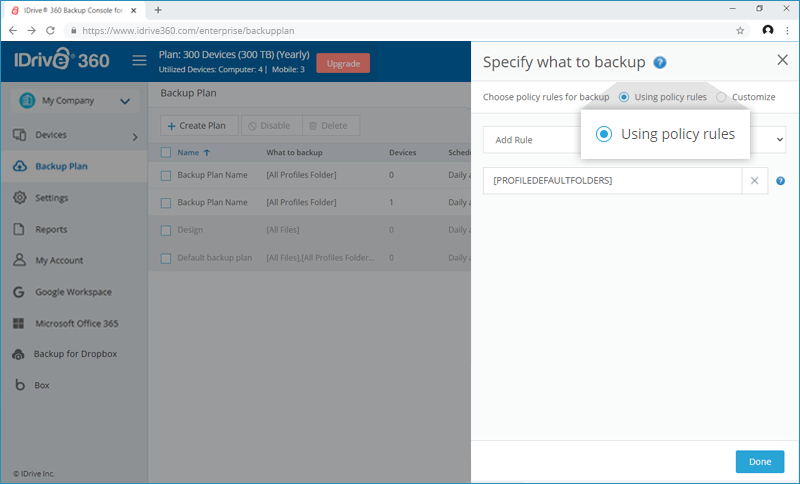The width and height of the screenshot is (800, 484).
Task: Open the My Company dropdown
Action: pos(74,100)
